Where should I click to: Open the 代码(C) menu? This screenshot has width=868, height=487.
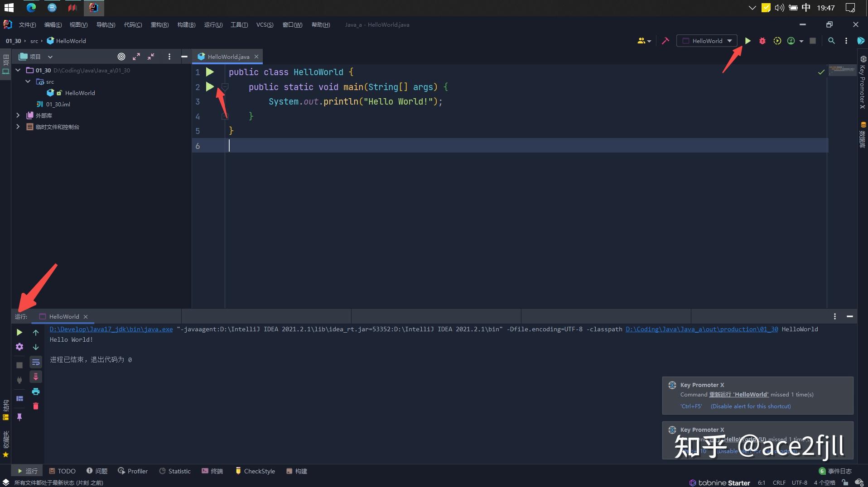tap(133, 25)
